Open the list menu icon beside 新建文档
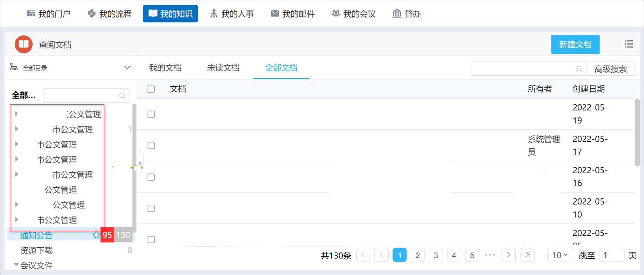Screen dimensions: 644x275 pyautogui.click(x=629, y=44)
